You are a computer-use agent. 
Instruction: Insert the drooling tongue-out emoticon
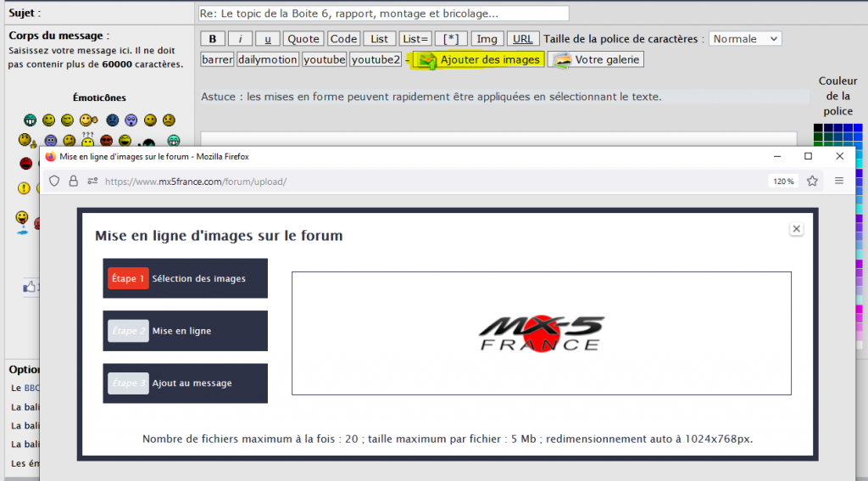(22, 222)
